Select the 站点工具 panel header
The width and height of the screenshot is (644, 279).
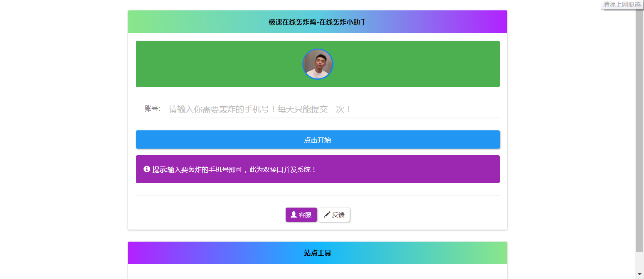[x=318, y=253]
